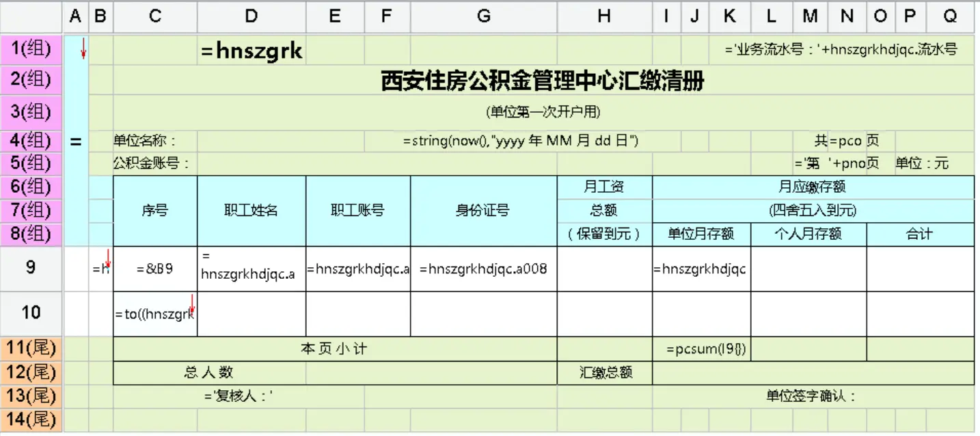Click the 身份证号 header cell

click(484, 210)
